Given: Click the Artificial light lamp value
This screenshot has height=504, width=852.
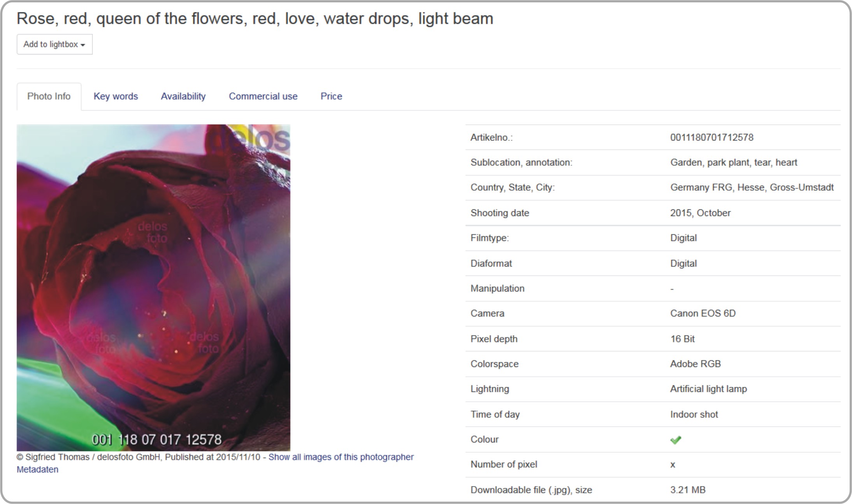Looking at the screenshot, I should (x=708, y=389).
